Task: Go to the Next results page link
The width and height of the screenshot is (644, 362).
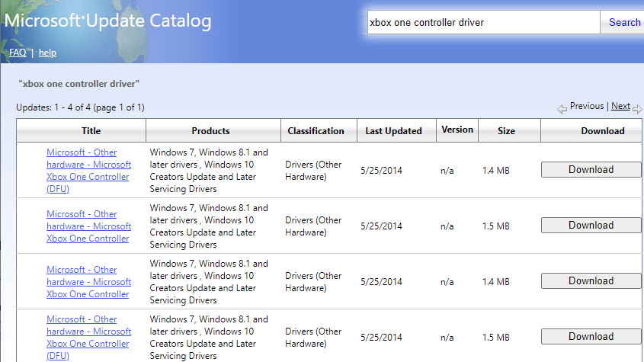Action: tap(620, 106)
